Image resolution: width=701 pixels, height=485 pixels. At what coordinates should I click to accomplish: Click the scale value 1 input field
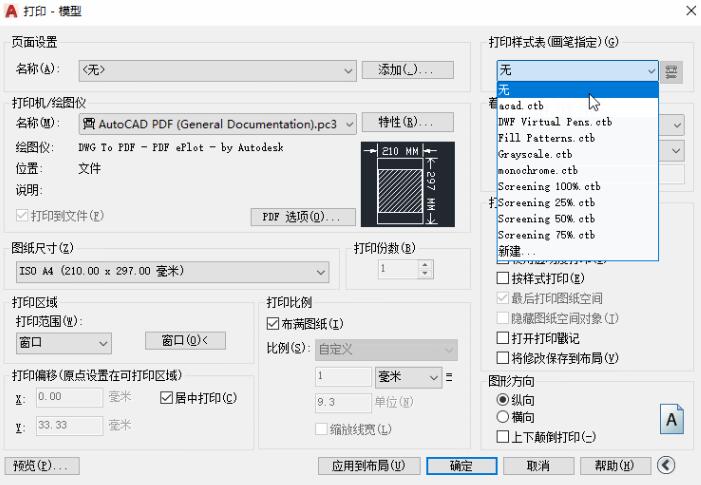click(x=343, y=377)
